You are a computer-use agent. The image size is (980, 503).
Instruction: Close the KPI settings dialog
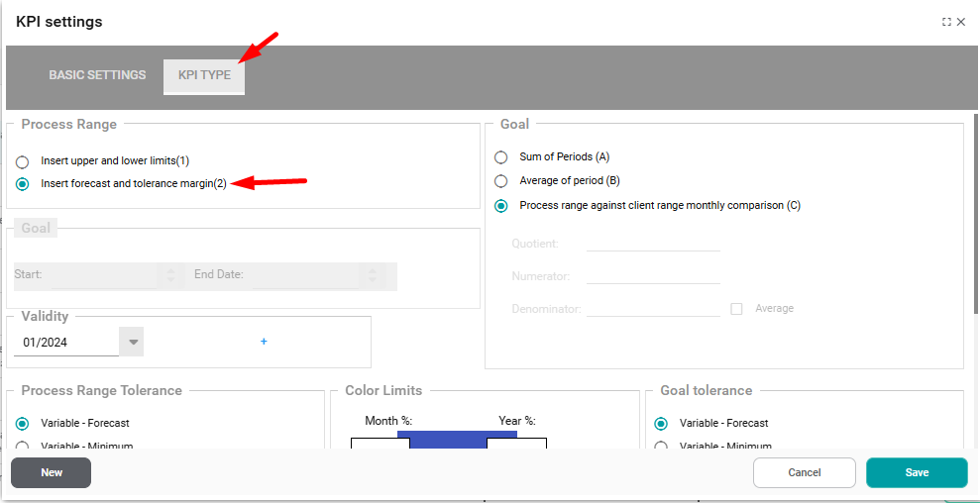[x=961, y=22]
